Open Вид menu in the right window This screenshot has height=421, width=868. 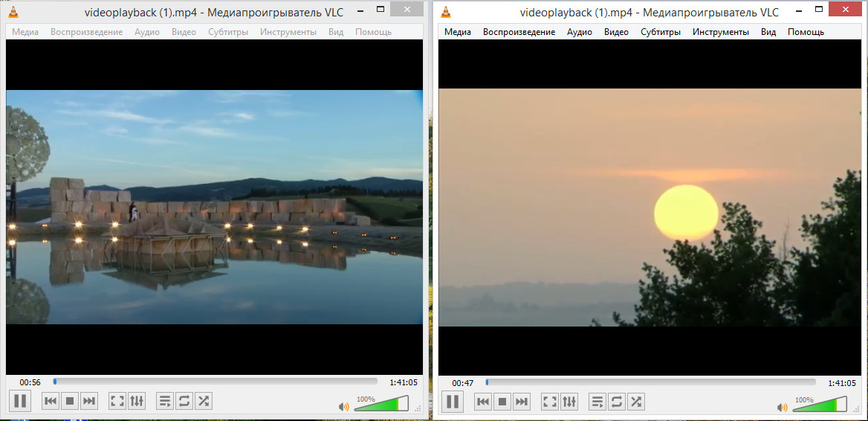point(768,32)
